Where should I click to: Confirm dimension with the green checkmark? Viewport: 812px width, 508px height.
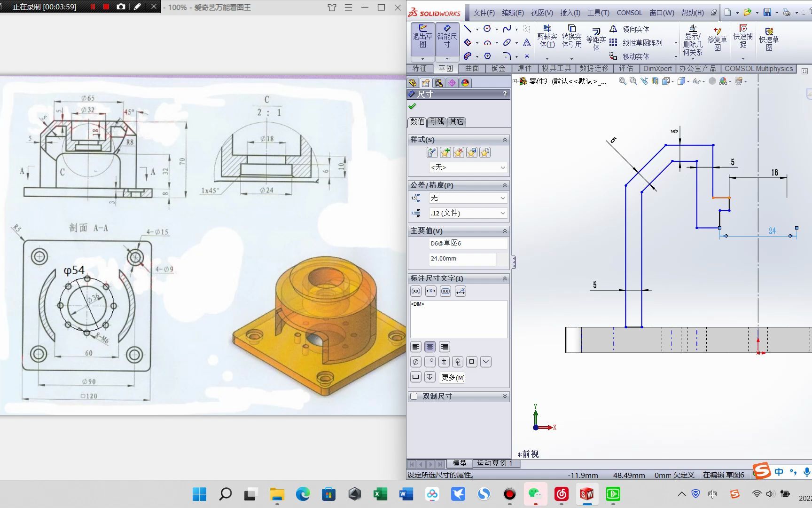point(412,106)
